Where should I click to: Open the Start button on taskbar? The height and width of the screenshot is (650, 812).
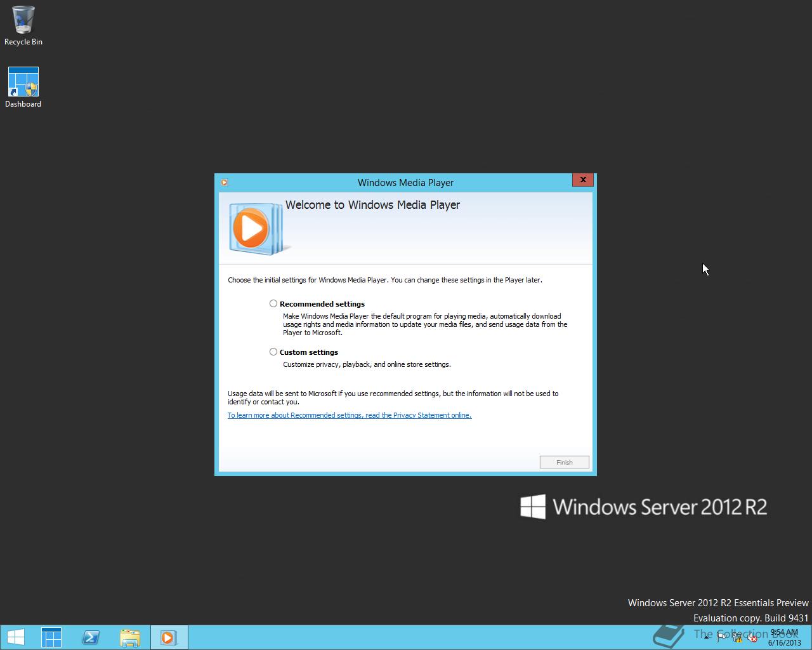(16, 637)
